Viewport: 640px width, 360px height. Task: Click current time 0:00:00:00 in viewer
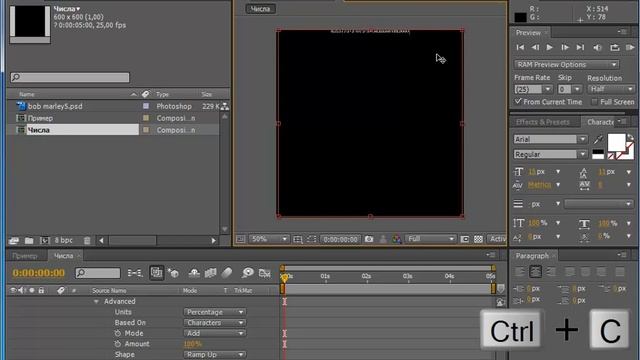pos(340,239)
